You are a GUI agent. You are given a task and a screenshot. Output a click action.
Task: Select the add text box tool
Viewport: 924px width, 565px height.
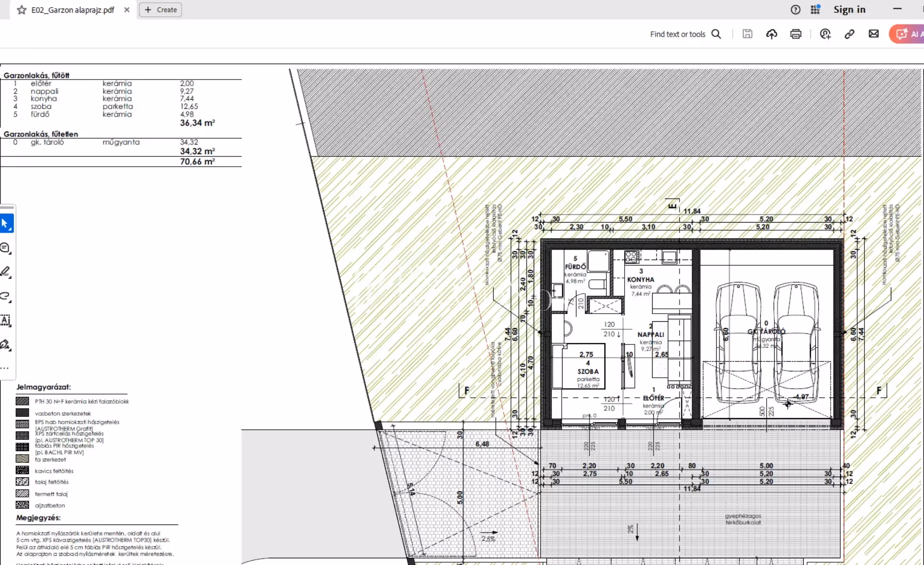click(x=5, y=320)
